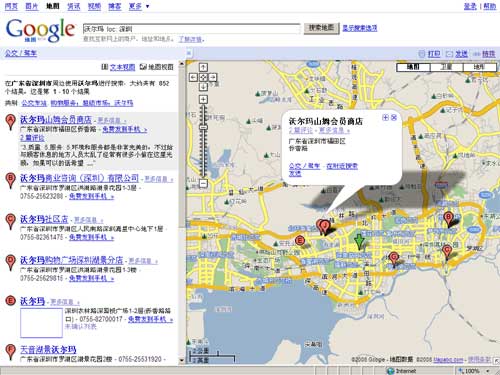Click red marker J on the map
500x375 pixels.
pos(324,227)
